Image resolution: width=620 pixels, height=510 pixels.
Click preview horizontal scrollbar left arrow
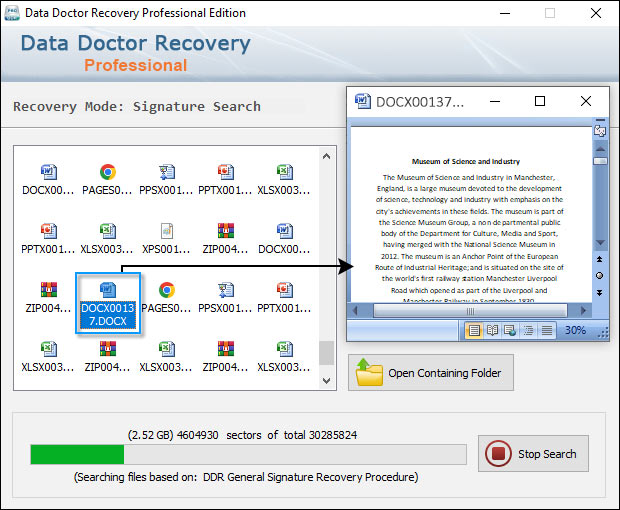pos(355,311)
